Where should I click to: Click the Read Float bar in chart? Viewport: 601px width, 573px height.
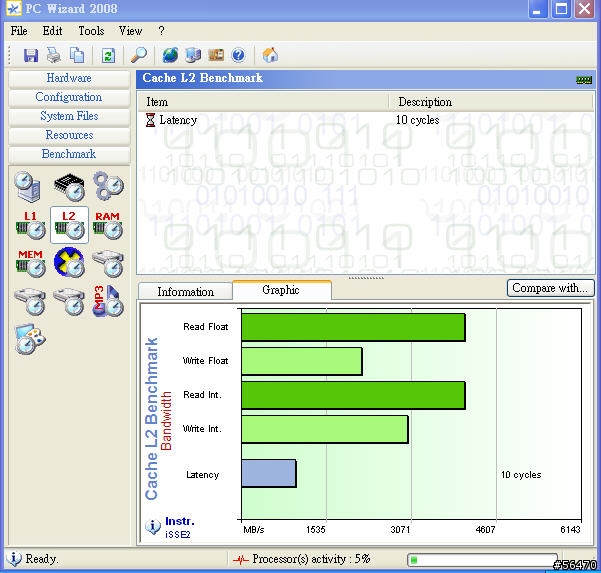353,327
